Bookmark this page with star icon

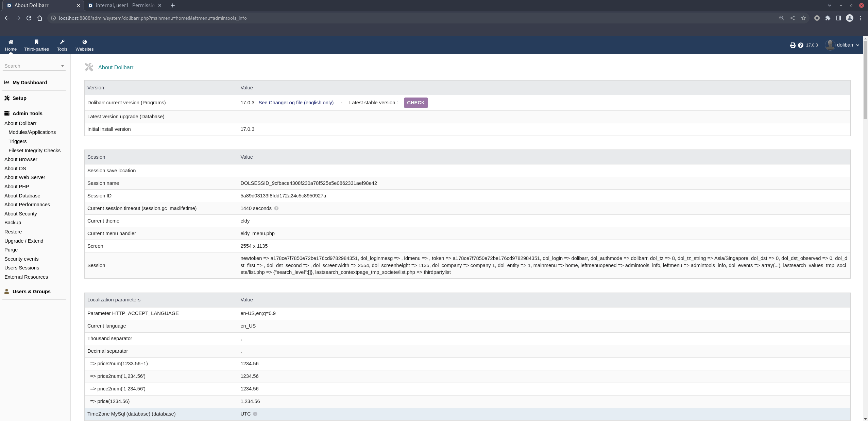coord(803,18)
